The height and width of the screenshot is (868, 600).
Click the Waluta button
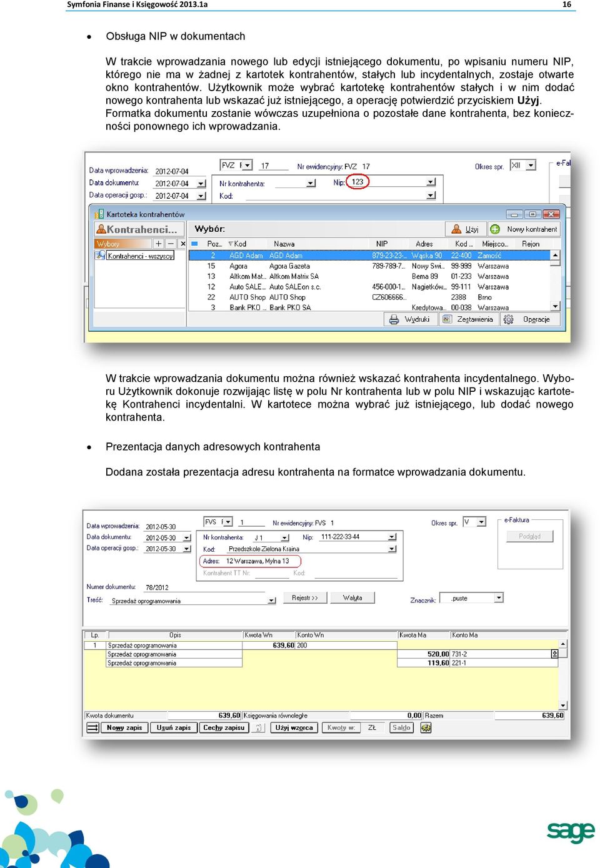click(352, 598)
